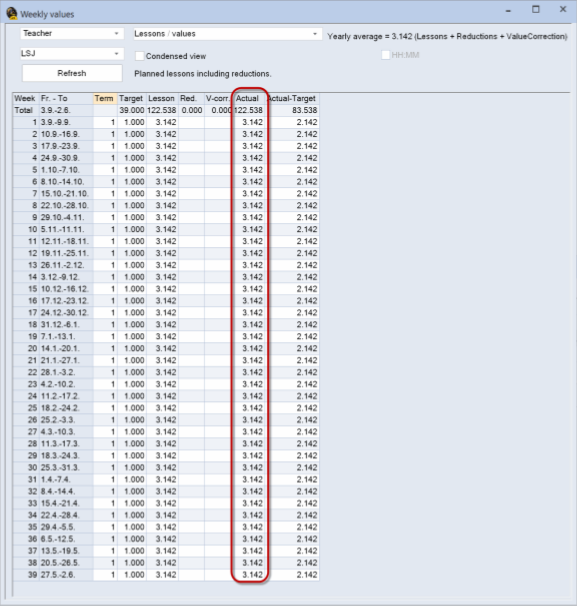577x606 pixels.
Task: Select the Term column header
Action: click(105, 99)
